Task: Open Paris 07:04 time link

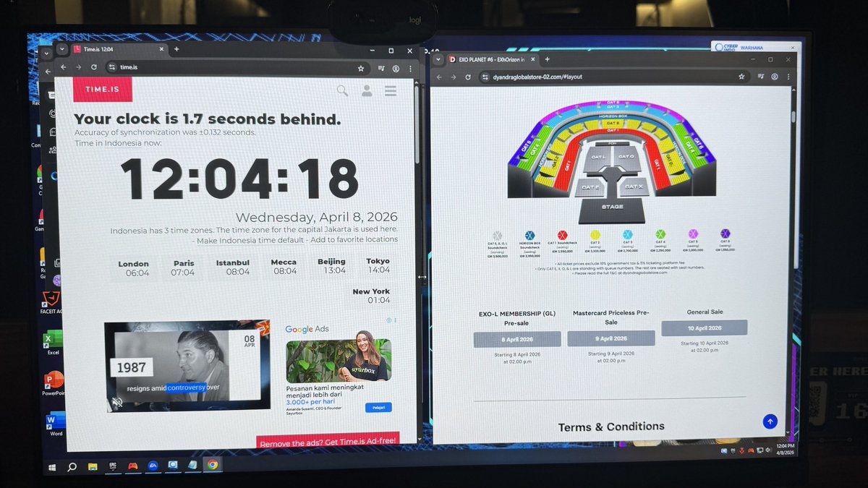Action: 183,267
